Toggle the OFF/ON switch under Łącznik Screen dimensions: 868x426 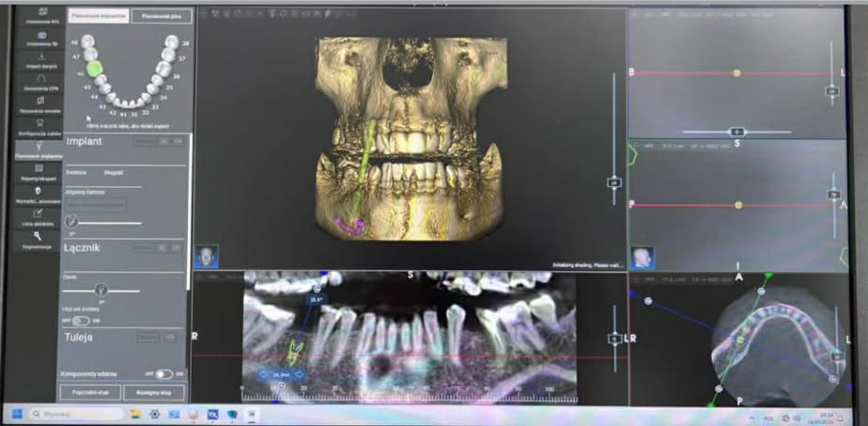coord(82,321)
